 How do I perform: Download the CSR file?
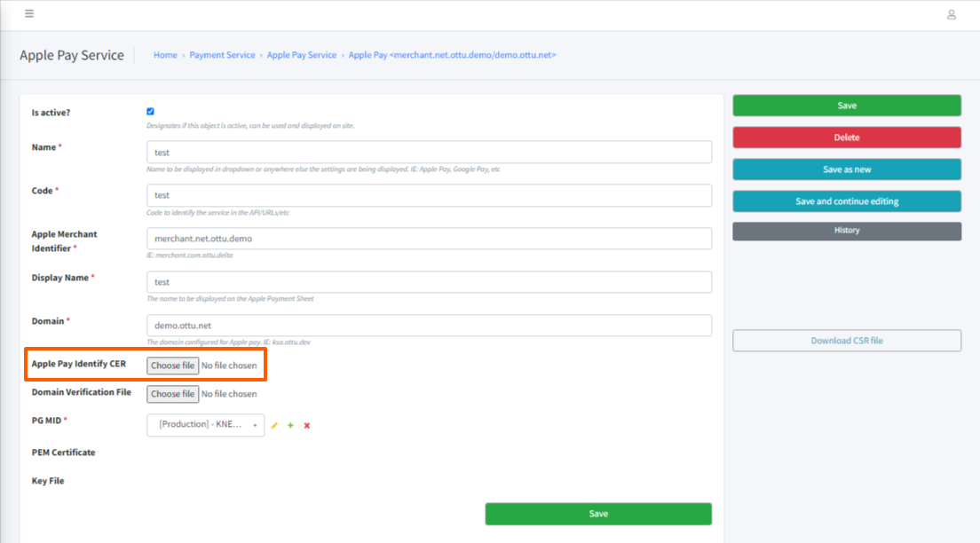846,340
